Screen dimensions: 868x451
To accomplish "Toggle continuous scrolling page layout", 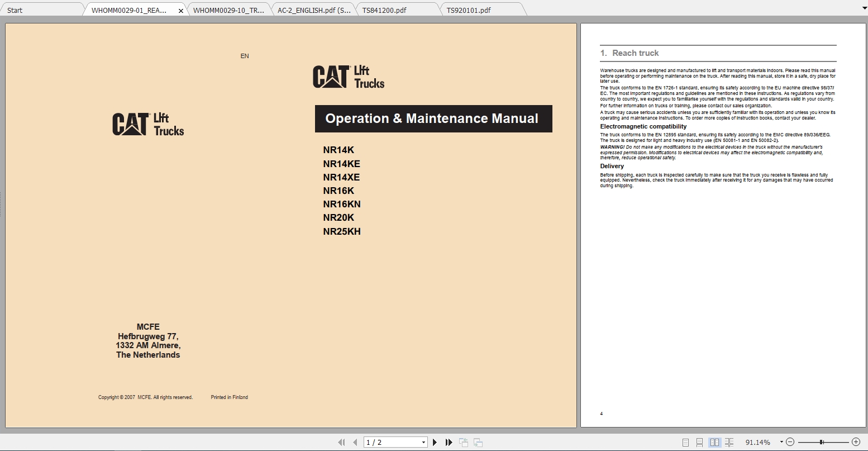I will coord(700,441).
